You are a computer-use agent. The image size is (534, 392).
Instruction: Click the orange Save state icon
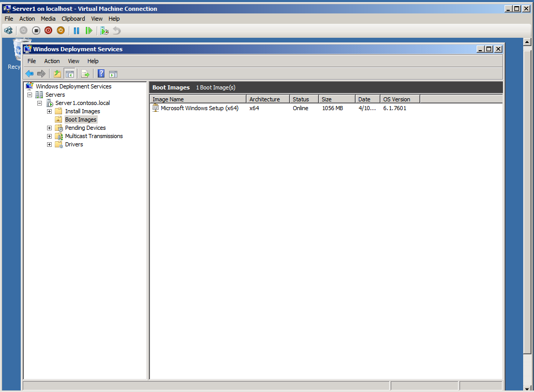click(60, 31)
